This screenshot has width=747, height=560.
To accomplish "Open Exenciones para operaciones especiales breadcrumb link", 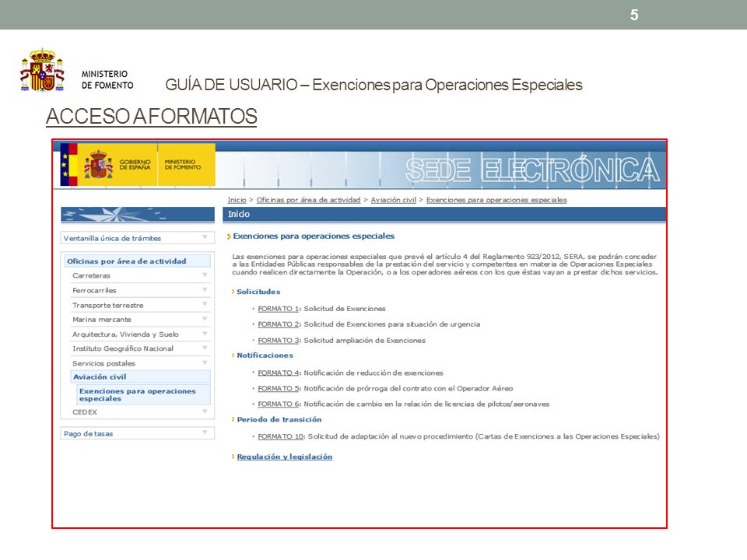I will [x=496, y=200].
